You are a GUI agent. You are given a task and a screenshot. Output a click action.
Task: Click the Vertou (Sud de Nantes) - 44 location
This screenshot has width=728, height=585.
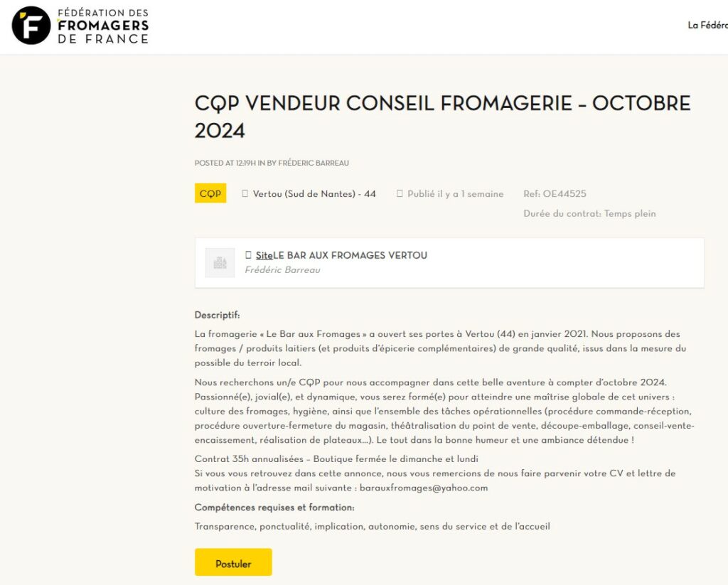314,194
